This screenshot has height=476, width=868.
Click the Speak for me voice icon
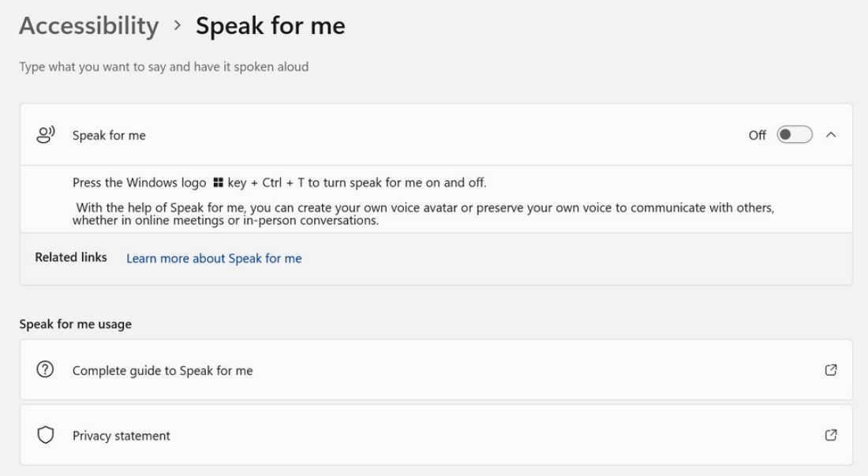(45, 134)
